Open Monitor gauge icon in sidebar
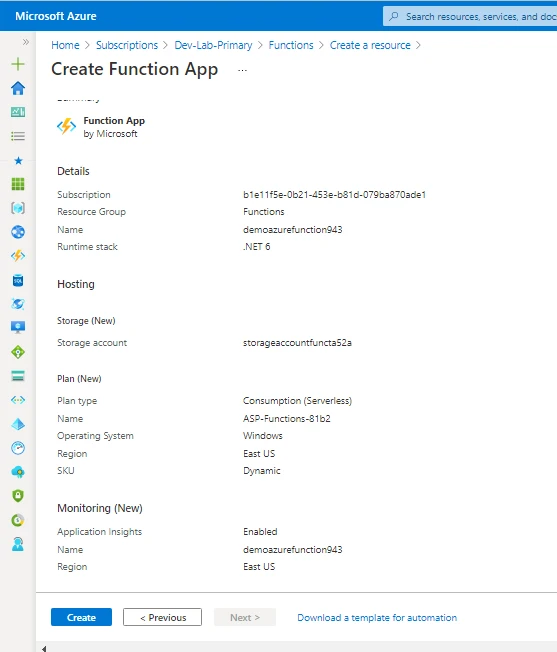The width and height of the screenshot is (557, 652). (x=18, y=448)
